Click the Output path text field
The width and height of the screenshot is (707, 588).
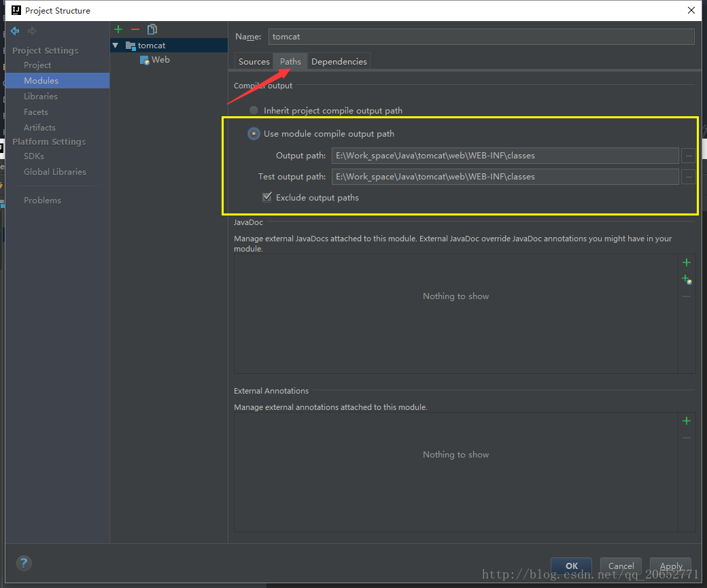click(505, 156)
